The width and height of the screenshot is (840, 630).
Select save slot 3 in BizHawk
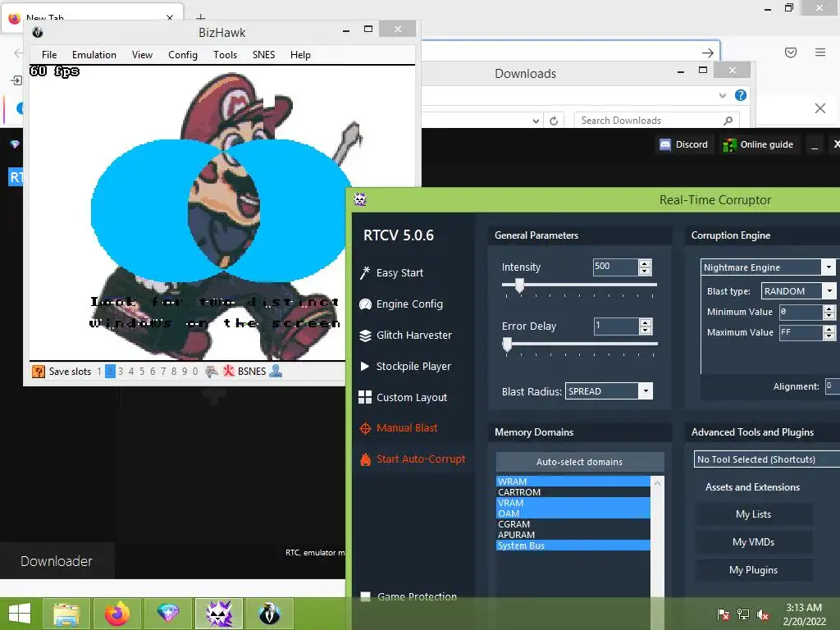click(121, 372)
